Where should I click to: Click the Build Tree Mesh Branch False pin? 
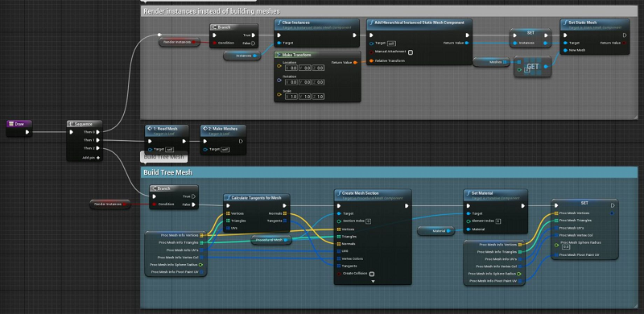click(193, 205)
